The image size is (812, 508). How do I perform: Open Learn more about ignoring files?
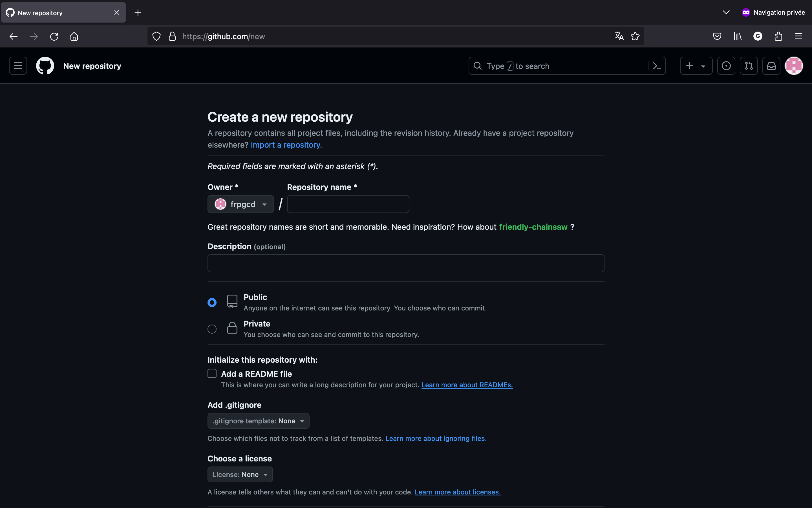436,439
